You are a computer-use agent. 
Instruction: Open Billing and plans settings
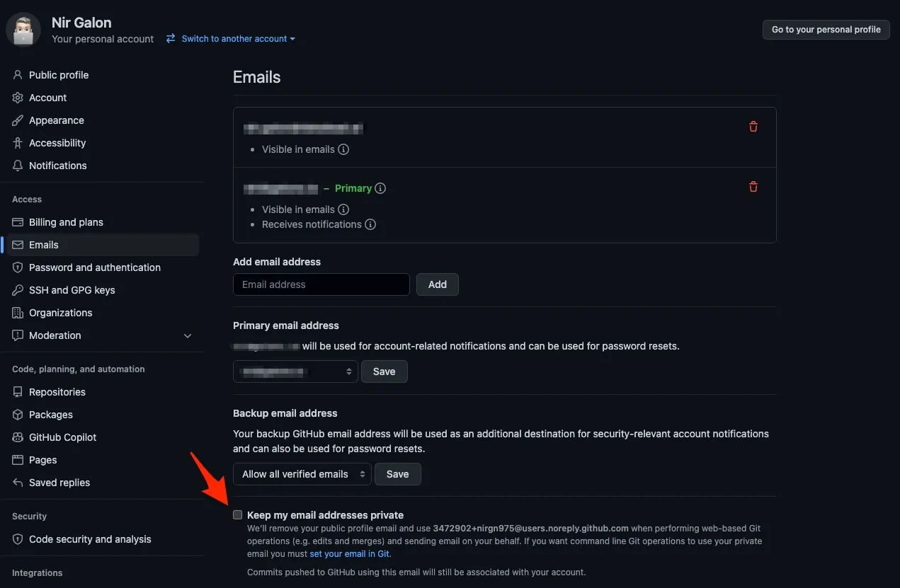pyautogui.click(x=65, y=221)
